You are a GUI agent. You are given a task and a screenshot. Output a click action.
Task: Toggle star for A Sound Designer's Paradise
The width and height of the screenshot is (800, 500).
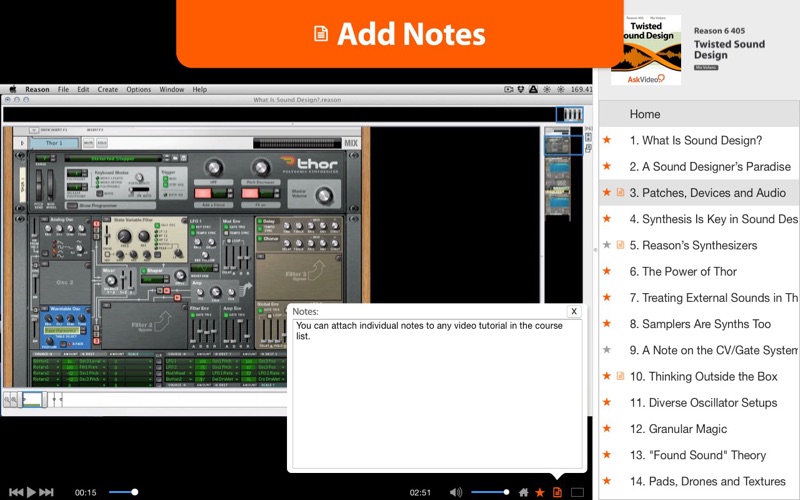[607, 166]
